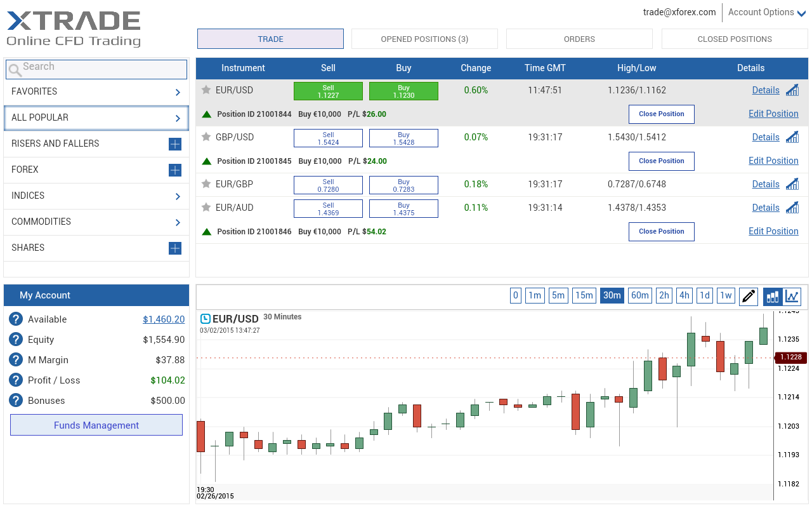Screen dimensions: 812x508
Task: Switch to the Opened Positions tab
Action: tap(424, 39)
